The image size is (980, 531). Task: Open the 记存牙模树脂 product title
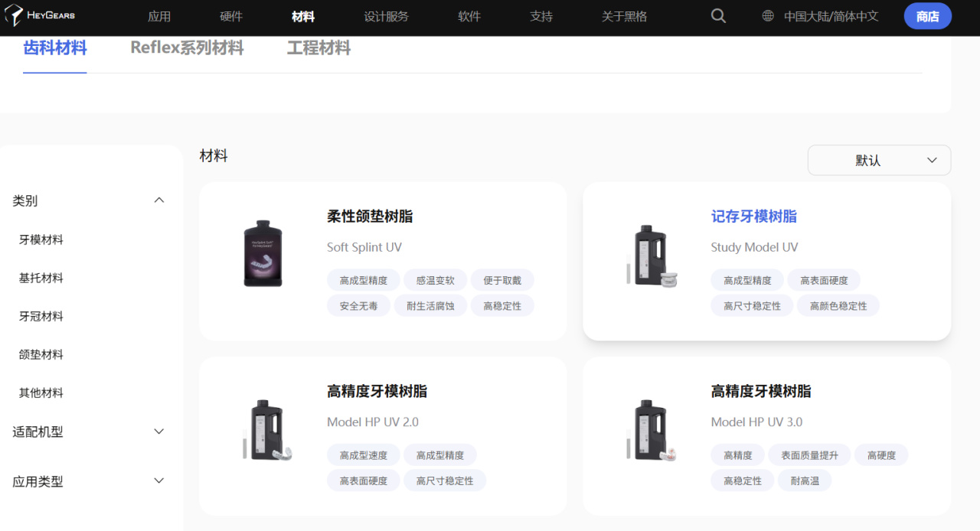pyautogui.click(x=754, y=217)
